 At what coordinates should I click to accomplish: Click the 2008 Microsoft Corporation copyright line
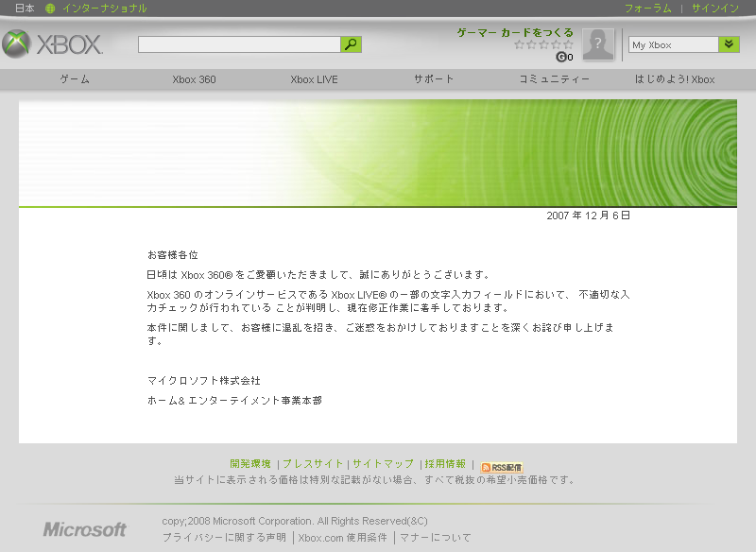click(295, 521)
